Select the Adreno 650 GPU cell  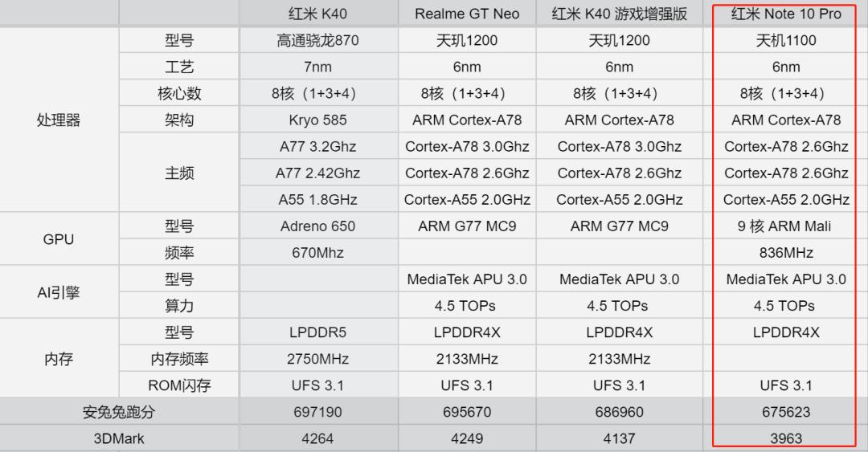[317, 226]
